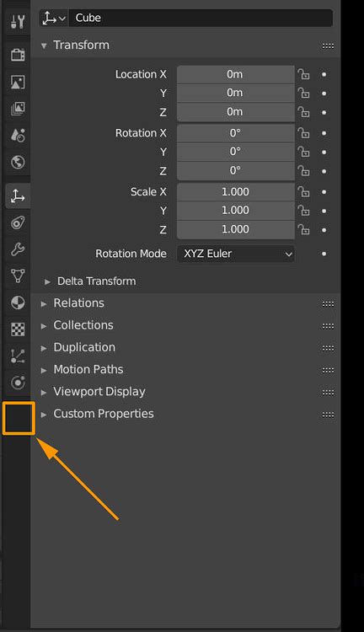Select the Modifiers wrench tab
The height and width of the screenshot is (632, 364).
pos(18,249)
